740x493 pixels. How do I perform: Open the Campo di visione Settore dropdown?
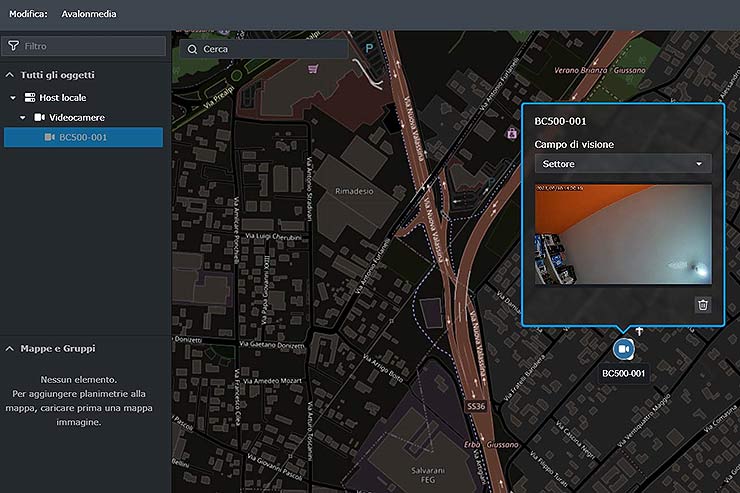click(x=623, y=163)
